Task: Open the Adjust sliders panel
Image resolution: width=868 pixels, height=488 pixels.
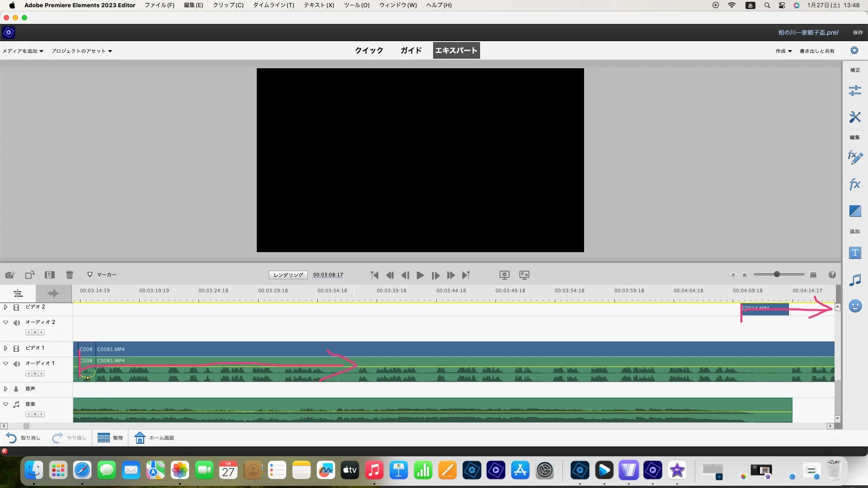Action: point(854,91)
